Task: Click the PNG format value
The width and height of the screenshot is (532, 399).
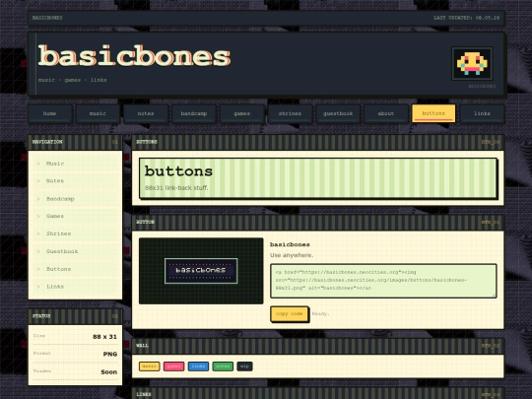Action: pos(110,355)
